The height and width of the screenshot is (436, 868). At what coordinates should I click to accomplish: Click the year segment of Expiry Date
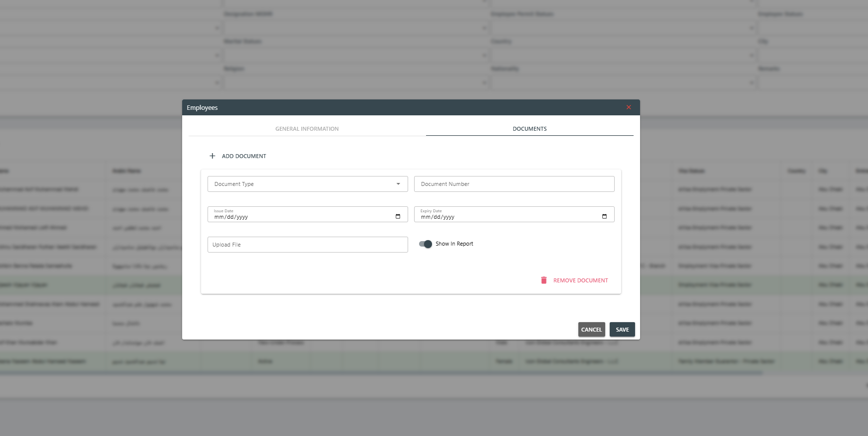[x=448, y=217]
